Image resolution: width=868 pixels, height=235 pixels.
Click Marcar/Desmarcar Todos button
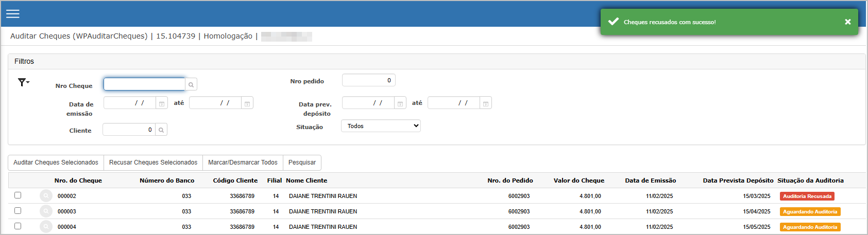click(243, 162)
